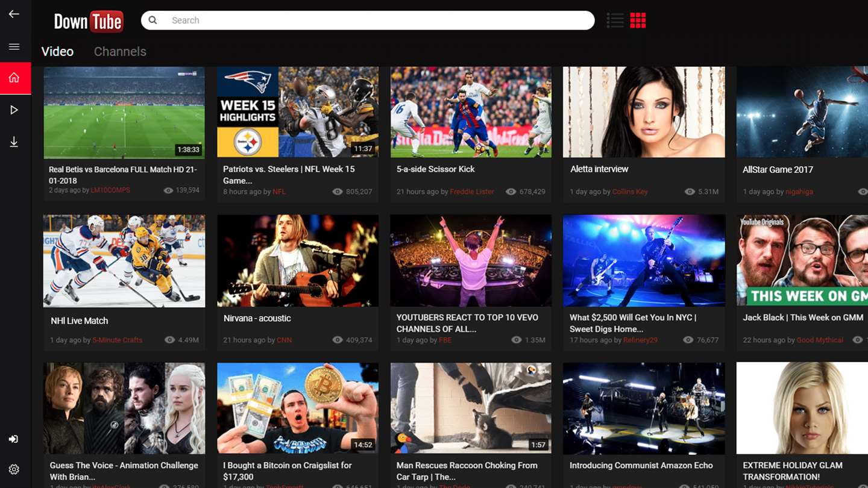Open the Patriots vs. Steelers thumbnail
This screenshot has width=868, height=488.
pyautogui.click(x=298, y=112)
